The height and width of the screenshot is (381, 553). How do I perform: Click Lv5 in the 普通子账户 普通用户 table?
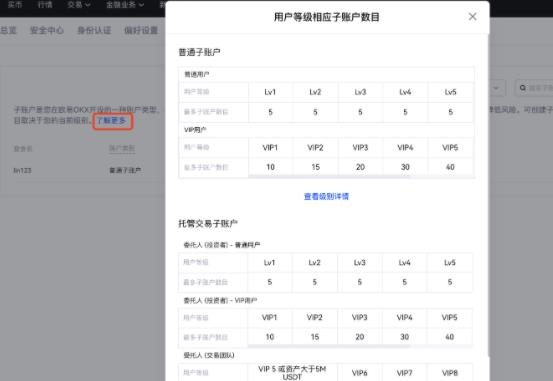coord(450,92)
